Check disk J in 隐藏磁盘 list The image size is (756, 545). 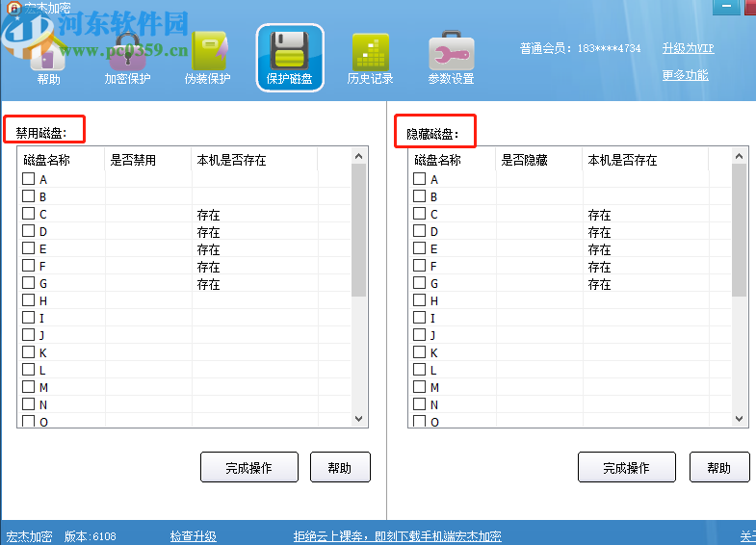point(420,335)
